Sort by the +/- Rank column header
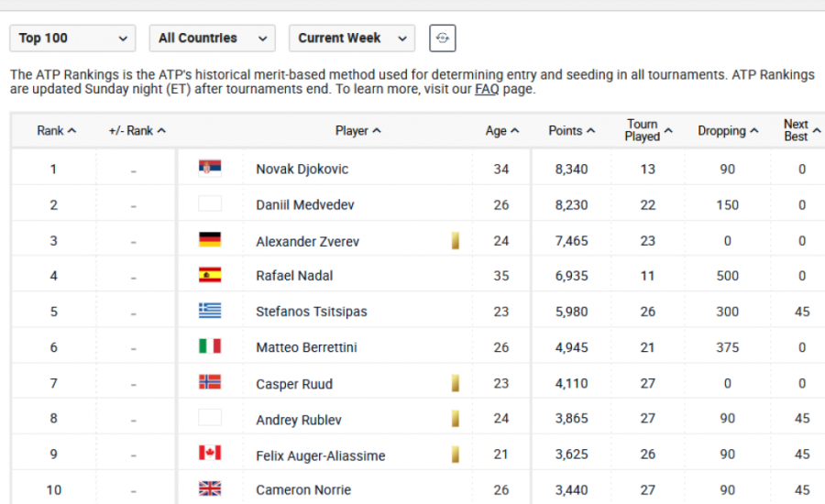 tap(137, 130)
